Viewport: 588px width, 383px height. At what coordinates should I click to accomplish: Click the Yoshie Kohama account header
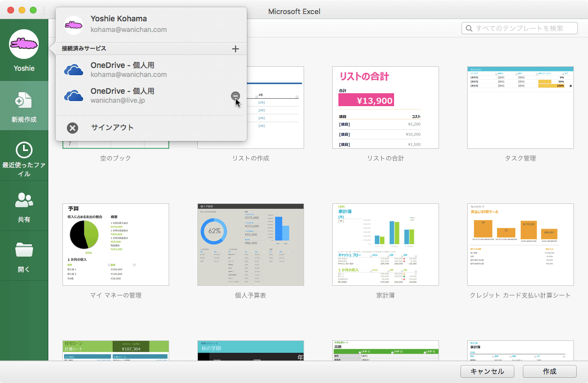(x=151, y=24)
